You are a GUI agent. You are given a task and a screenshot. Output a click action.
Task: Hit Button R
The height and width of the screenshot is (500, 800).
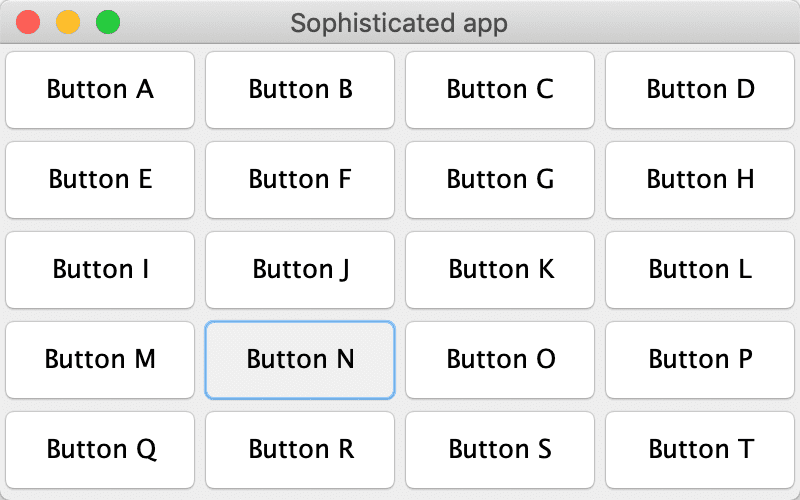(300, 450)
